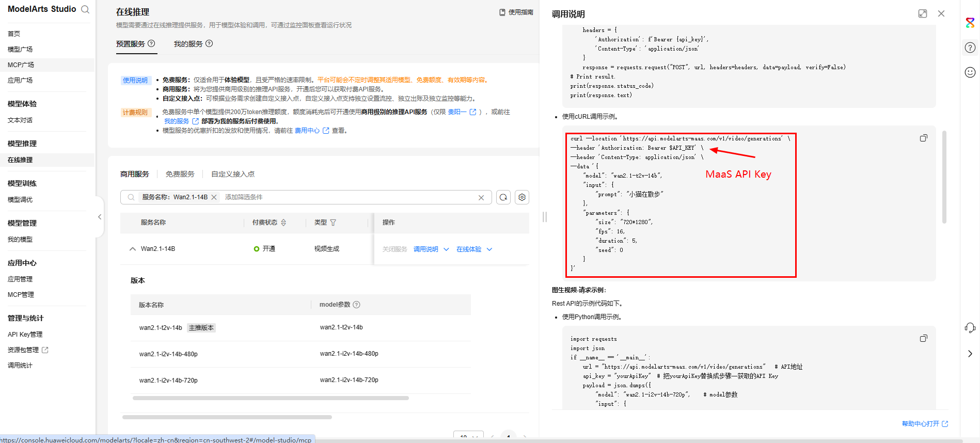The image size is (980, 443).
Task: Open customer service headset icon
Action: pyautogui.click(x=970, y=328)
